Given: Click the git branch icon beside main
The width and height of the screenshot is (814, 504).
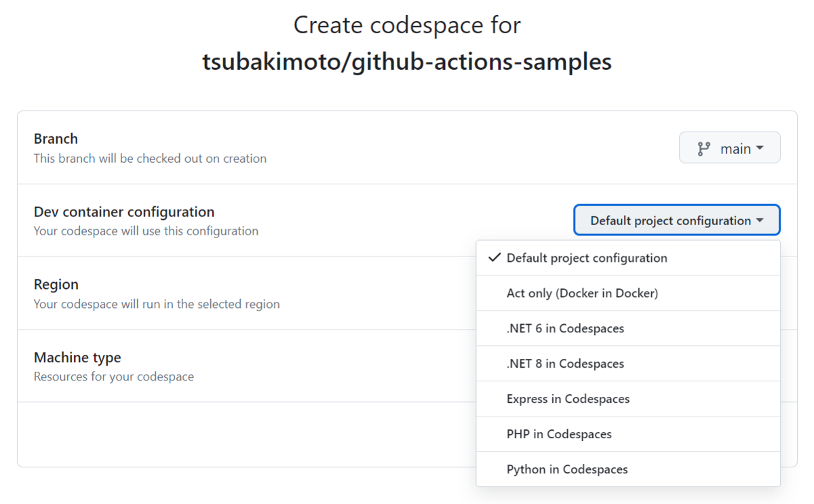Looking at the screenshot, I should tap(704, 149).
